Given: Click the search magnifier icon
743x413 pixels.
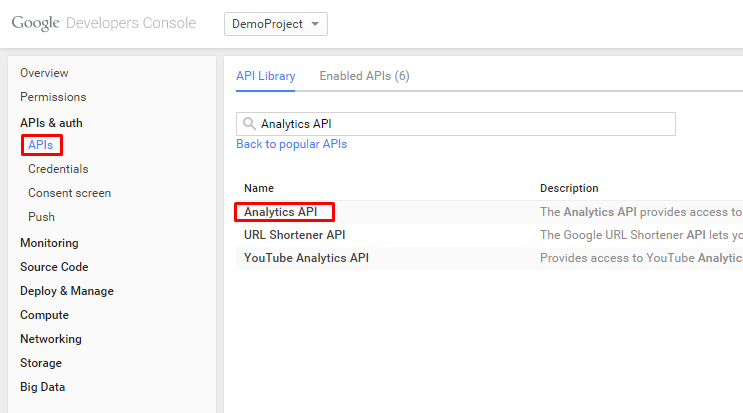Looking at the screenshot, I should (x=249, y=124).
